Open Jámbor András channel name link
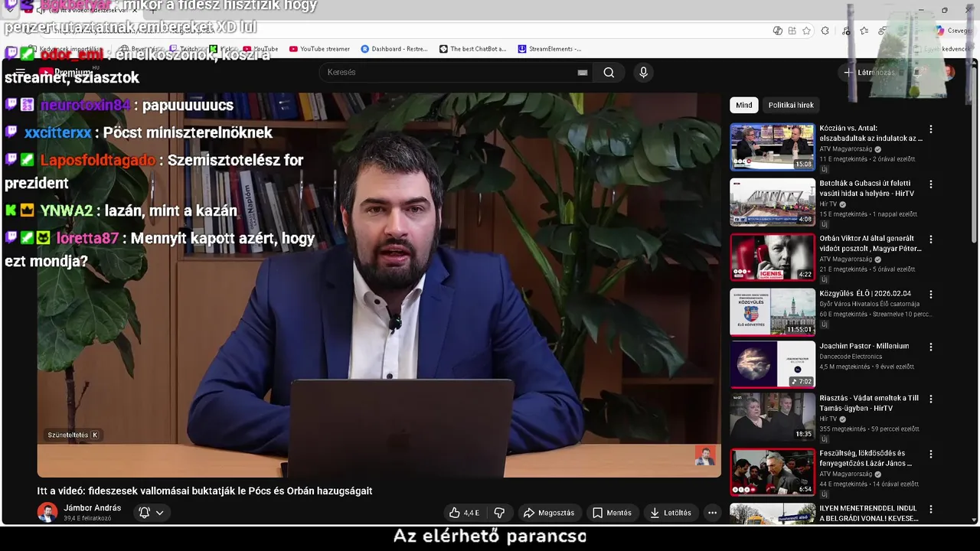This screenshot has width=980, height=551. tap(92, 508)
